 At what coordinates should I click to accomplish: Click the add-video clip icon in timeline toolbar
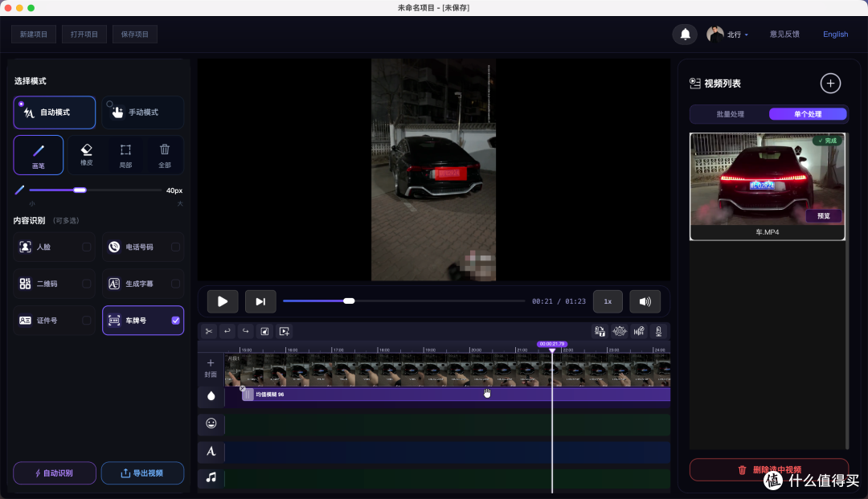click(285, 331)
